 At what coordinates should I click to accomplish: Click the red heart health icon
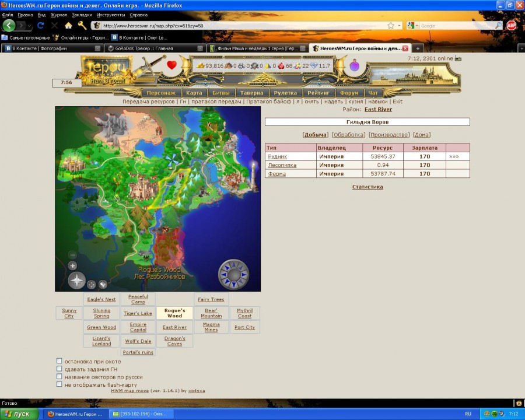[171, 65]
